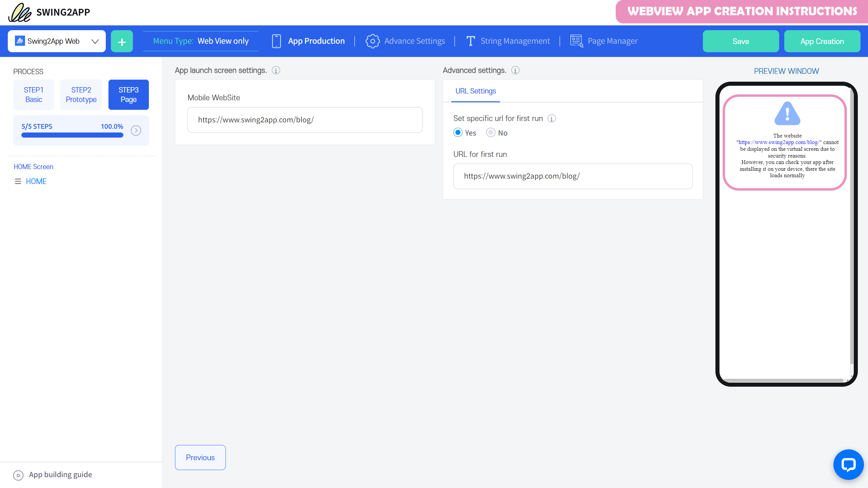
Task: Click the circled arrow next to 100.0% progress
Action: coord(136,130)
